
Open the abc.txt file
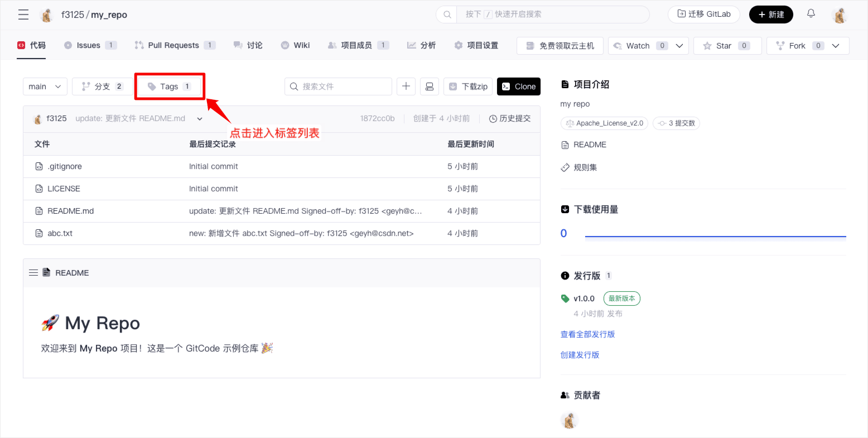point(60,233)
